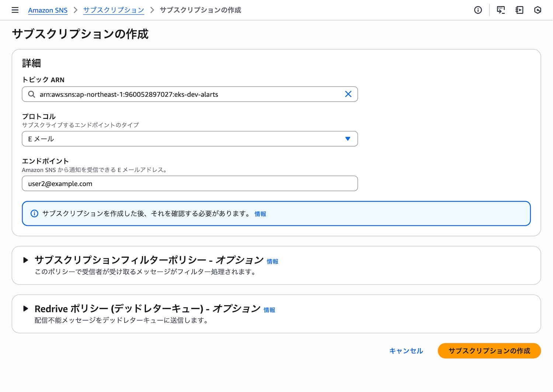Expand Redrive ポリシー (デッドレターキュー) section
553x392 pixels.
point(25,309)
